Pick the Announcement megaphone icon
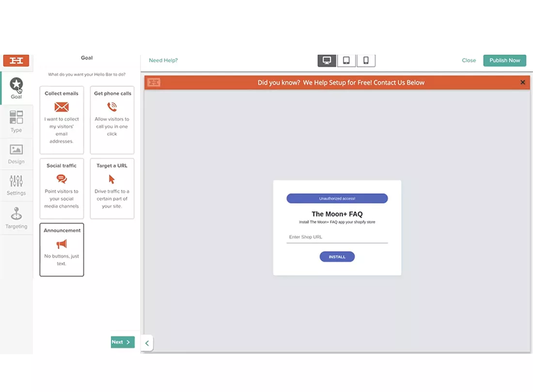Screen dimensions: 533x392 pyautogui.click(x=62, y=244)
